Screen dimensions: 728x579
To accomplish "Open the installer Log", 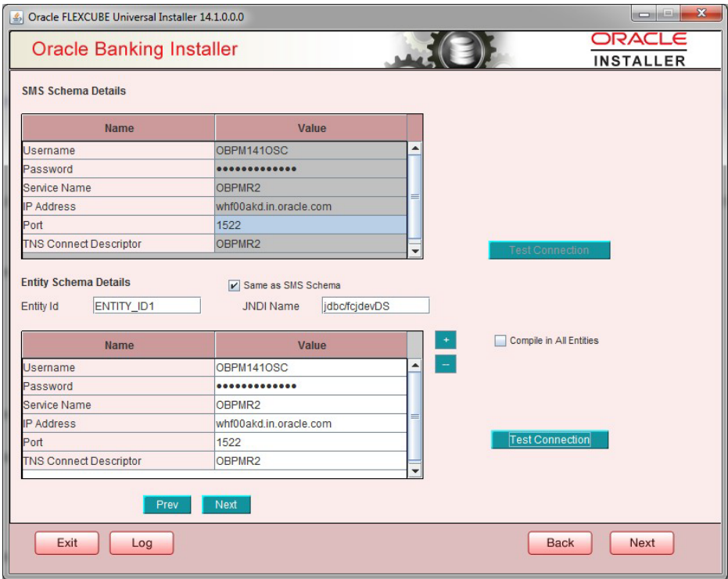I will click(x=142, y=543).
